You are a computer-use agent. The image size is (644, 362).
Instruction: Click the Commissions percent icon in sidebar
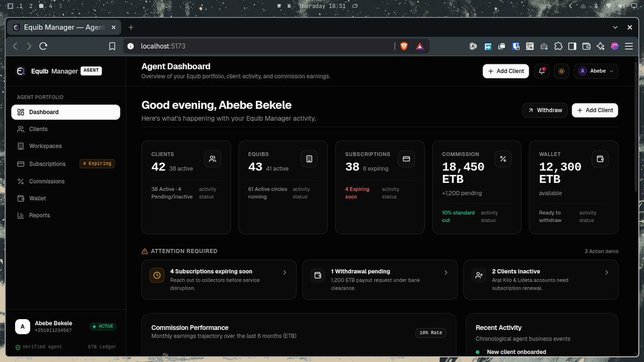(21, 181)
